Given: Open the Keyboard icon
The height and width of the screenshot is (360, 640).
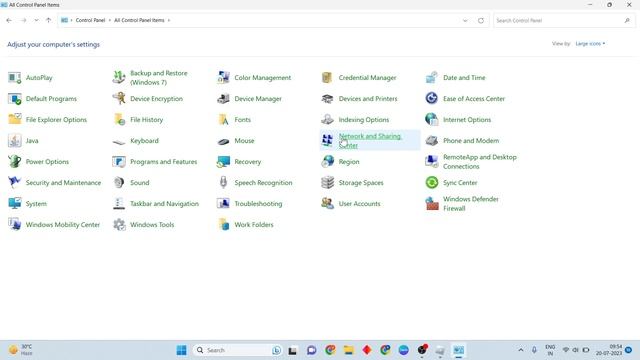Looking at the screenshot, I should point(119,141).
